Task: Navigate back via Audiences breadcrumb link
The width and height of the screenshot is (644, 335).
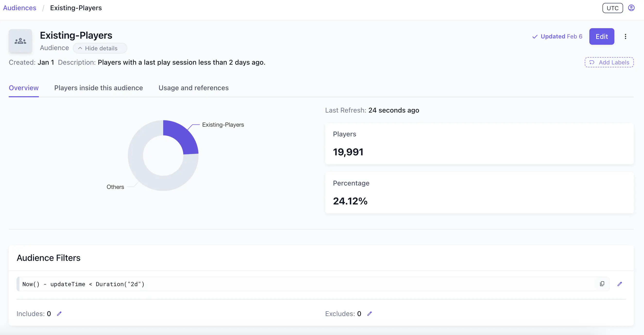Action: click(19, 8)
